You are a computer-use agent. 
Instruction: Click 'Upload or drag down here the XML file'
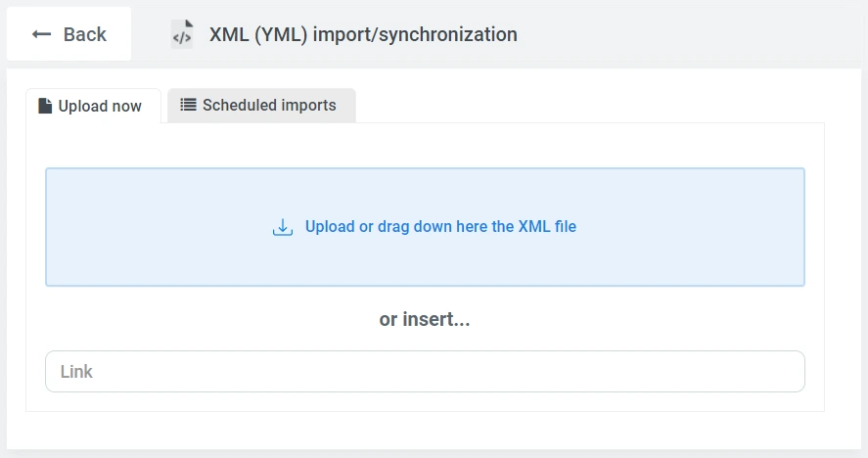[440, 227]
